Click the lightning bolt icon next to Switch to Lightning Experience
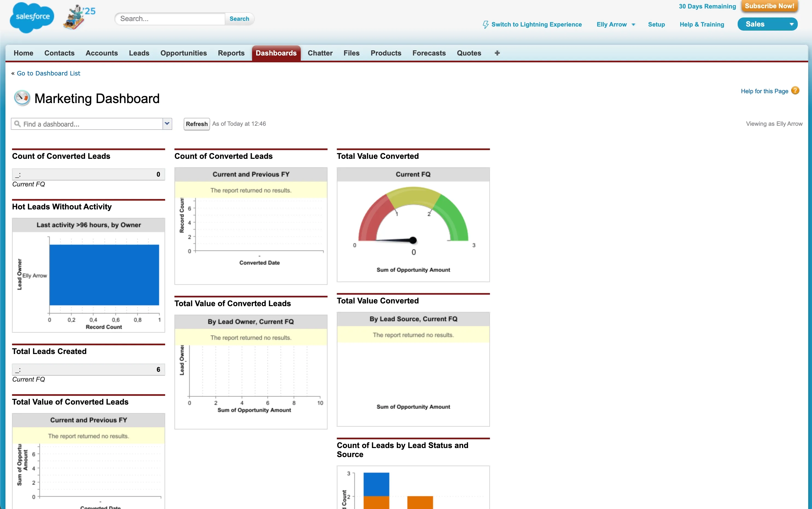812x509 pixels. pyautogui.click(x=486, y=24)
